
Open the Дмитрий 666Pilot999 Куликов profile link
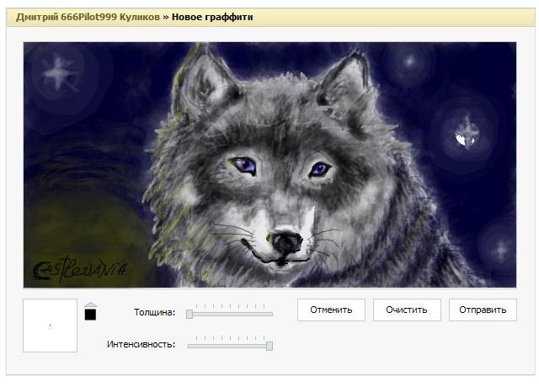pyautogui.click(x=87, y=17)
